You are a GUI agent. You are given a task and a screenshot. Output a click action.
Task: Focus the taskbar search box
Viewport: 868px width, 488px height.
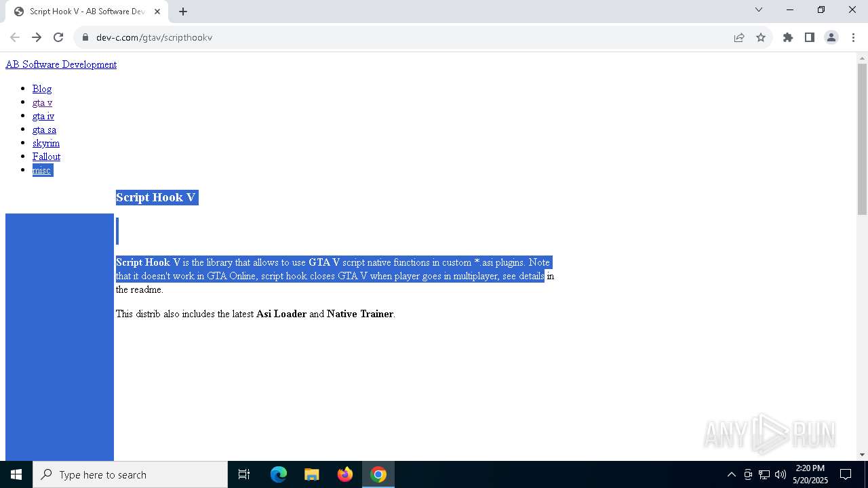[x=130, y=474]
